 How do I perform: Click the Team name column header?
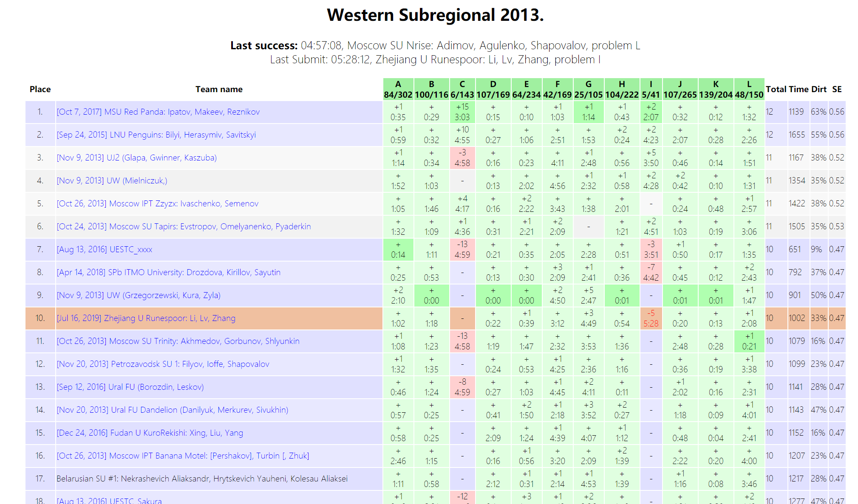pyautogui.click(x=219, y=89)
